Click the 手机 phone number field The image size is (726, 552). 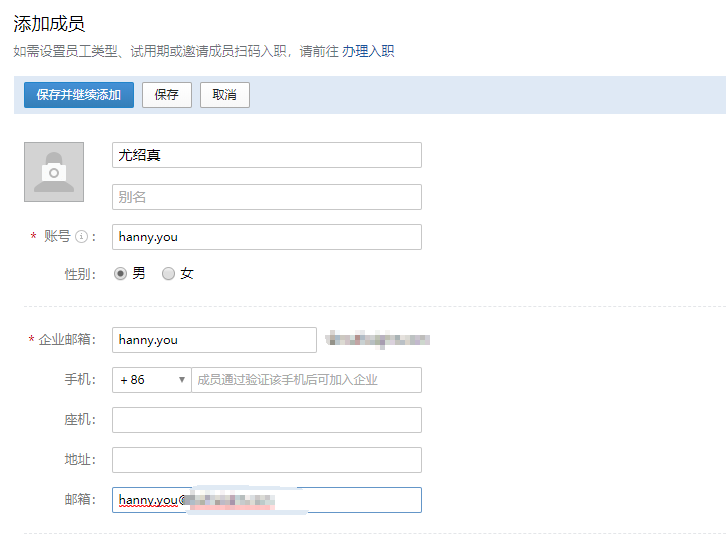[305, 380]
